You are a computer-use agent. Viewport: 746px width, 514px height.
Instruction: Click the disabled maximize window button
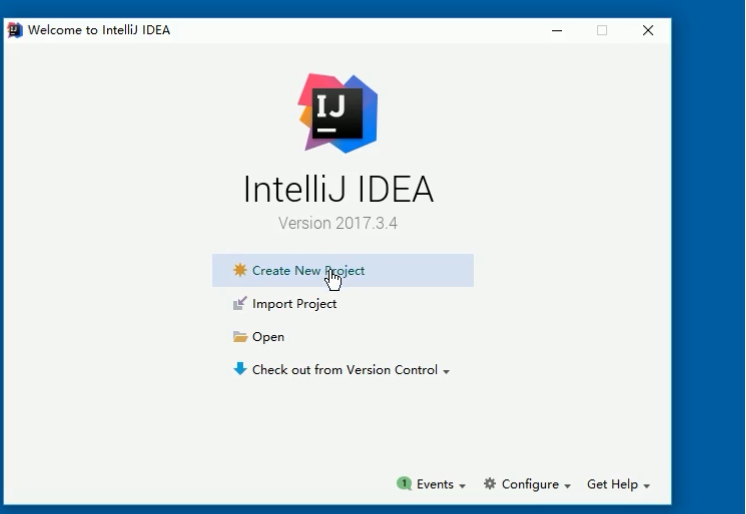[602, 30]
